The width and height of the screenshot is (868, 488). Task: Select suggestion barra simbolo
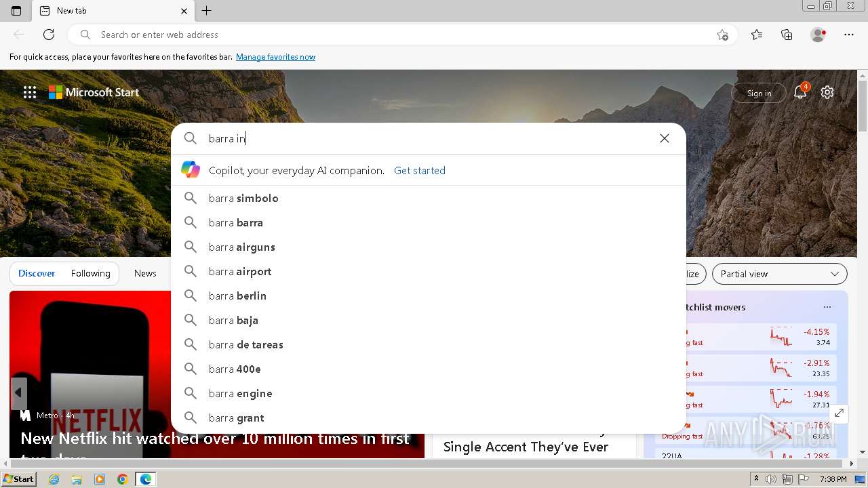coord(429,198)
